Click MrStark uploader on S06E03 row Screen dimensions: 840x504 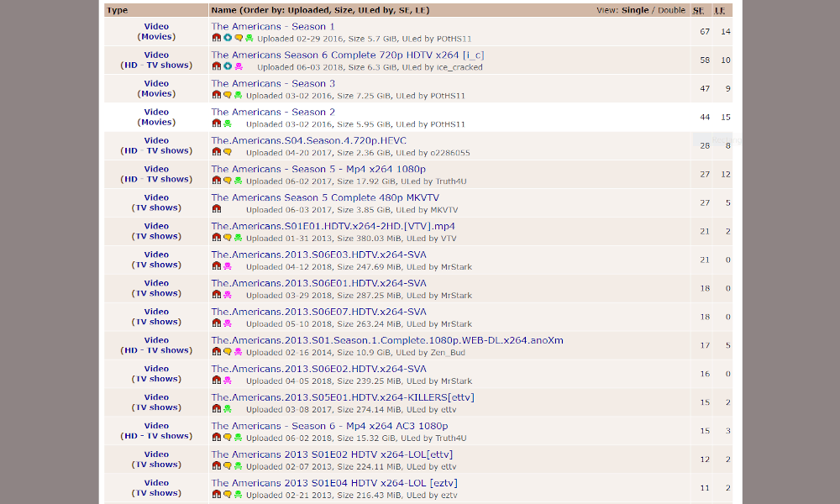(x=456, y=267)
